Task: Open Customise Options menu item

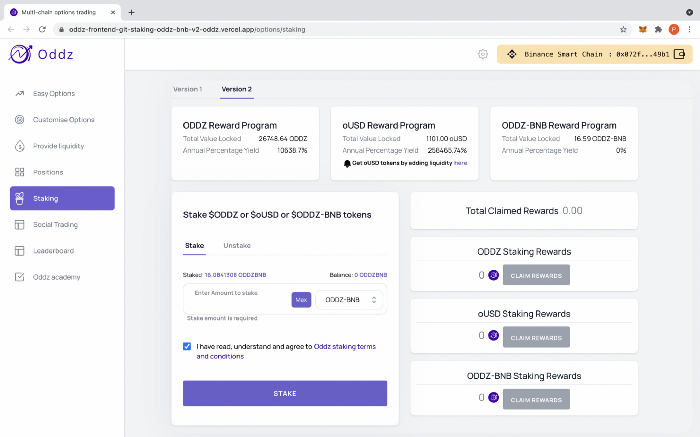Action: 62,120
